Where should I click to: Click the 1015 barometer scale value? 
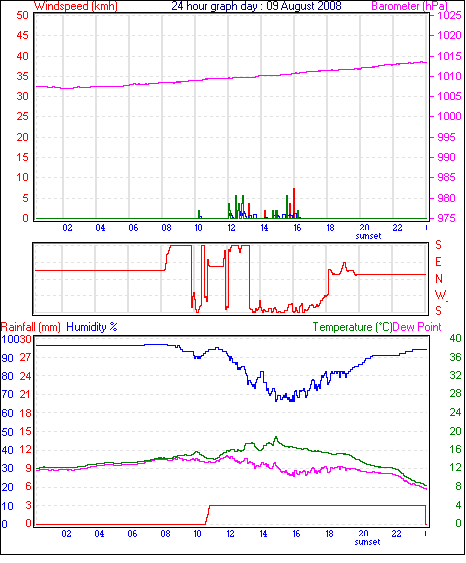click(449, 56)
